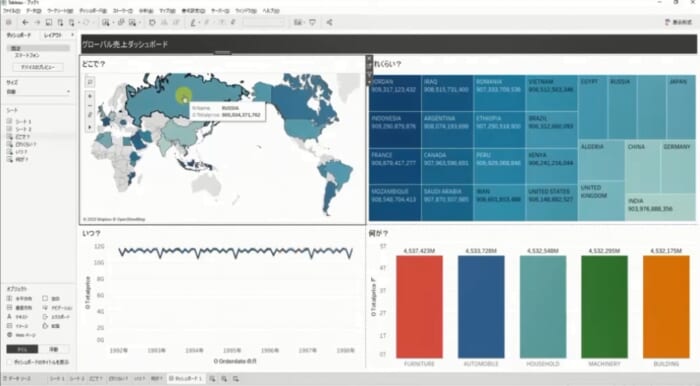Click the map search icon
The image size is (700, 386).
point(90,82)
